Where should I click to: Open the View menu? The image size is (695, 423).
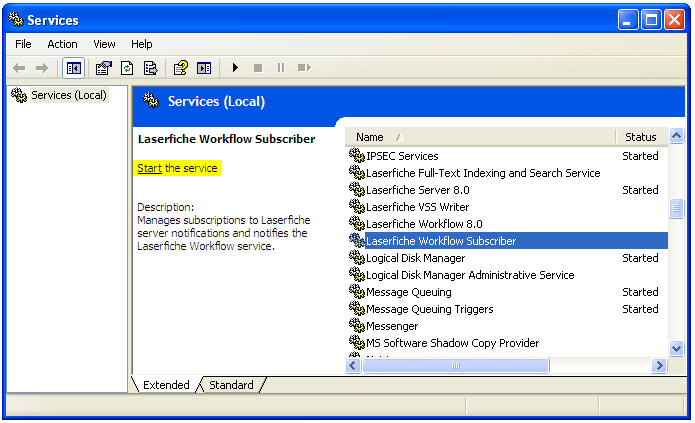click(x=104, y=44)
